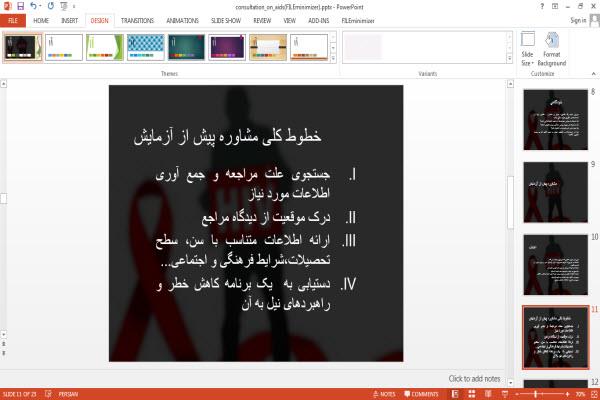Click bullet II text line on the slide
The height and width of the screenshot is (400, 600).
click(x=266, y=217)
